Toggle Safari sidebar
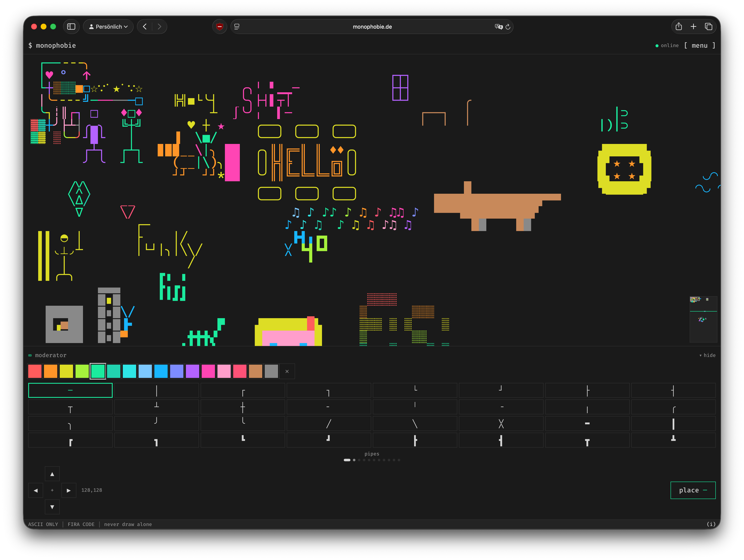This screenshot has width=744, height=560. pos(71,27)
